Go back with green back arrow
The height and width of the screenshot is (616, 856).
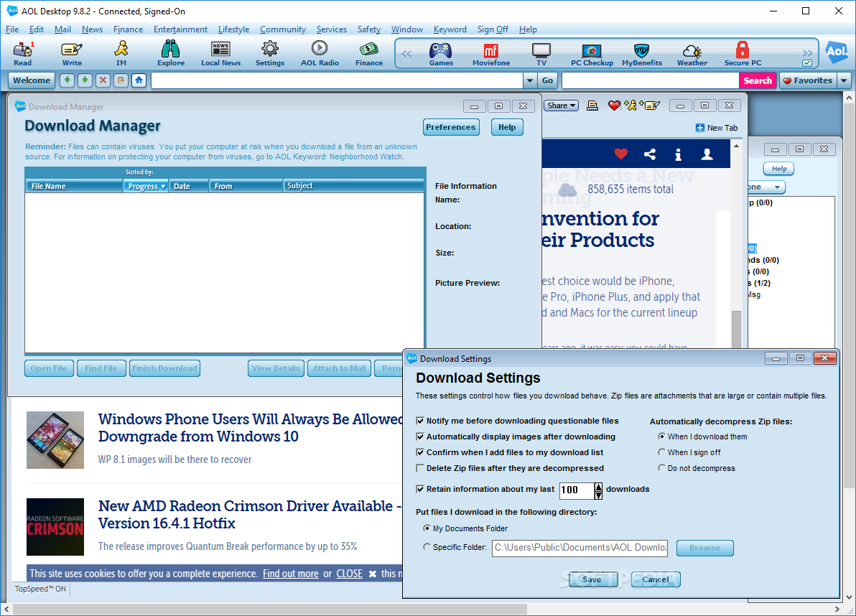(x=68, y=80)
